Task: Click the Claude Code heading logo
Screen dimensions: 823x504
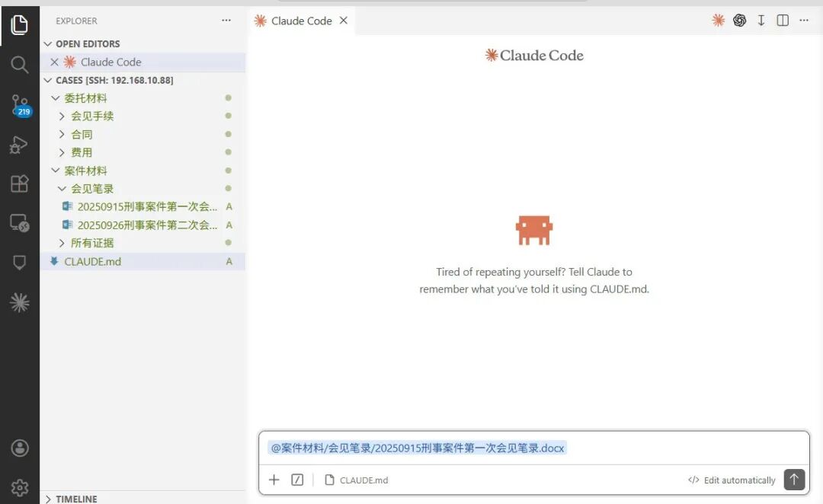Action: (x=533, y=55)
